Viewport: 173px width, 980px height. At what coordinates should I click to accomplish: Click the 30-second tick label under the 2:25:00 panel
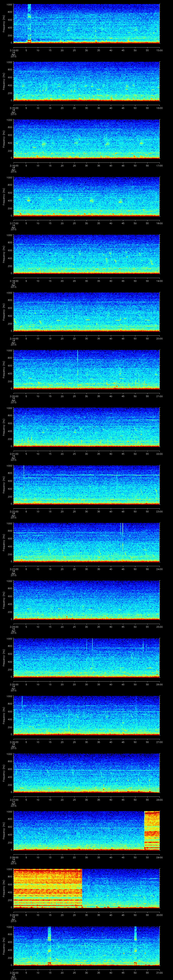point(86,684)
